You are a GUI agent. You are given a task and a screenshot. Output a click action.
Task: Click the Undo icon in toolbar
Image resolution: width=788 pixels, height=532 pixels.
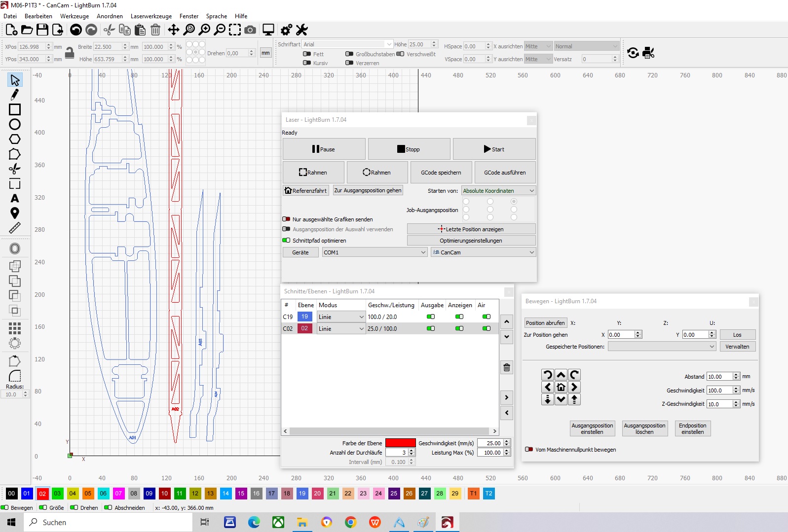point(75,30)
